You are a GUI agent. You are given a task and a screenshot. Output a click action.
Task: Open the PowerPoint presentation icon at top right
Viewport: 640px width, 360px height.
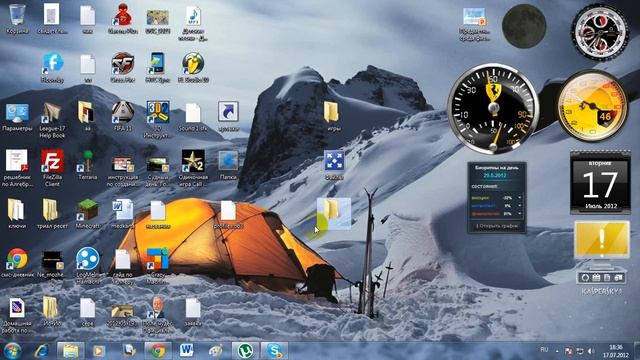point(474,24)
